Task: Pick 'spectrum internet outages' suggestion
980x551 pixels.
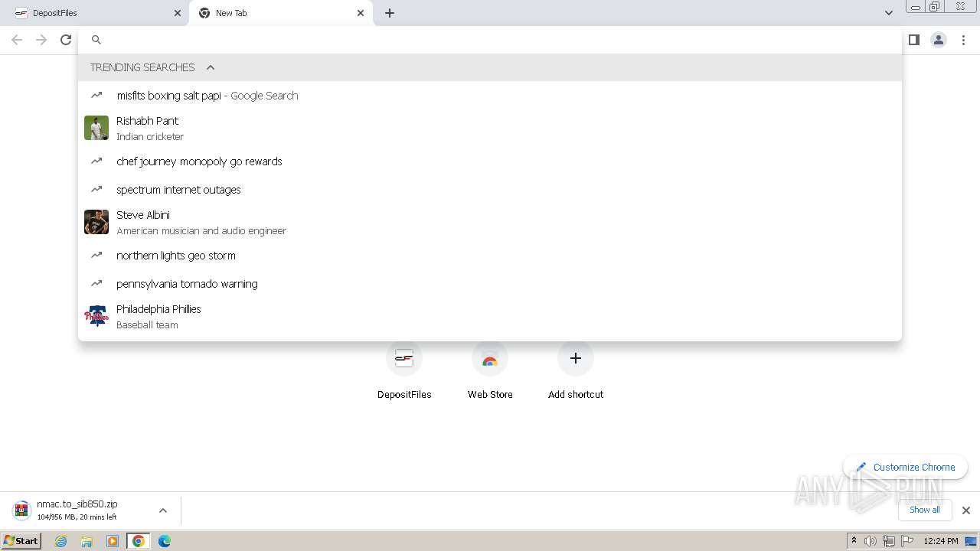Action: [490, 190]
